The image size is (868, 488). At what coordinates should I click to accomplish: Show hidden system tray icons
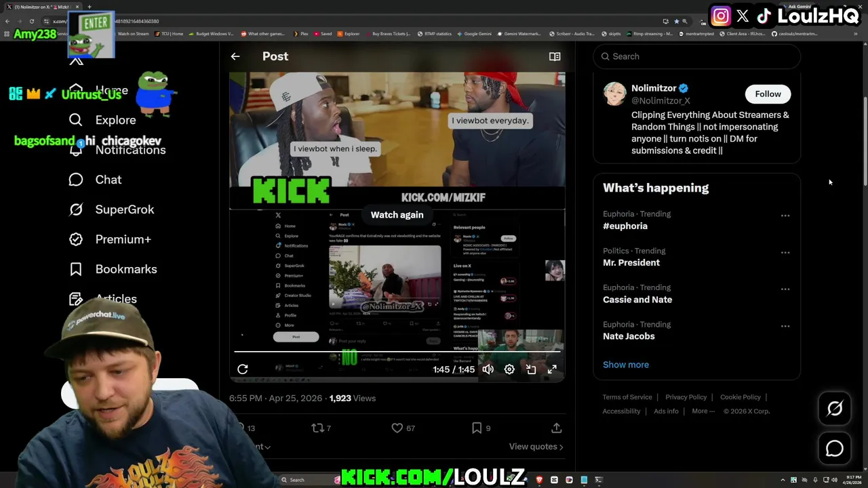click(x=783, y=480)
